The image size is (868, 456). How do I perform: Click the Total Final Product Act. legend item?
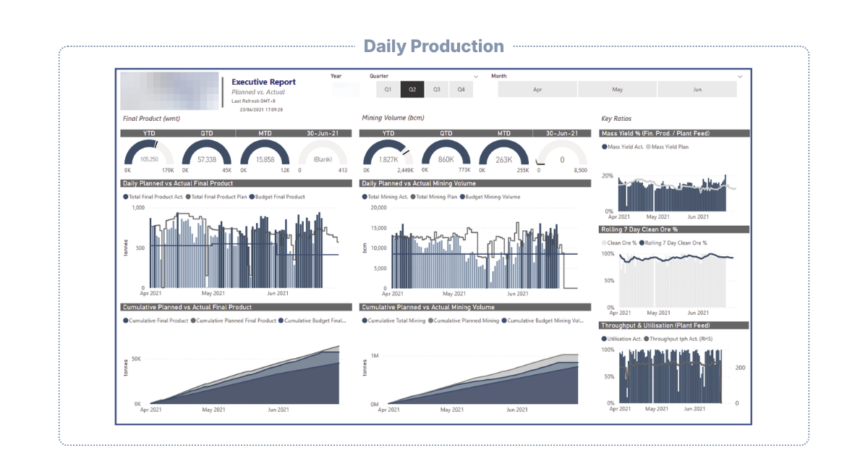click(x=153, y=197)
